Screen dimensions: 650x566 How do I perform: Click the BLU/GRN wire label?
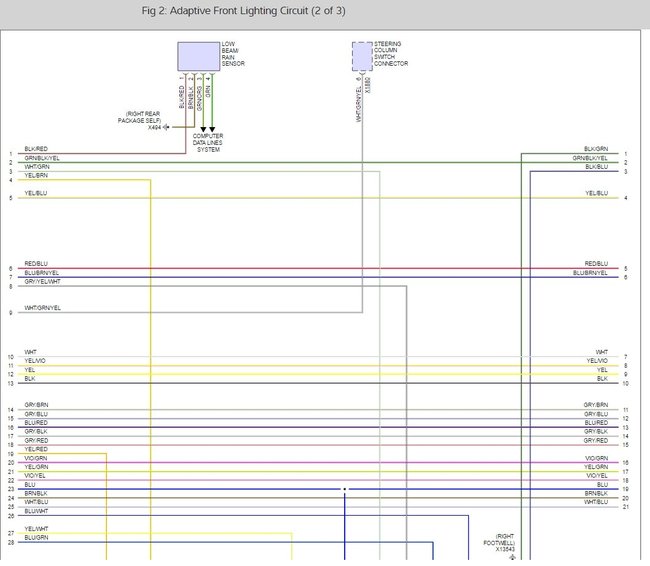[x=36, y=538]
